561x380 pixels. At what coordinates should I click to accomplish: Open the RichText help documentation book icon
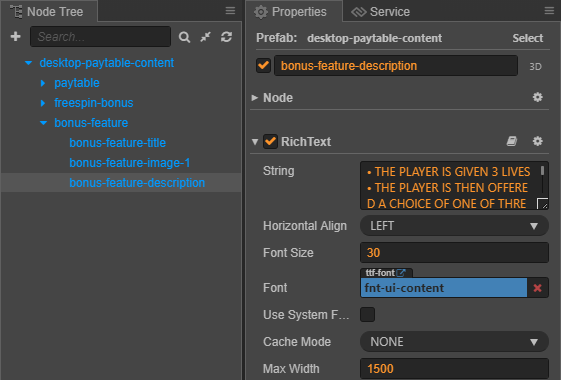(x=512, y=141)
